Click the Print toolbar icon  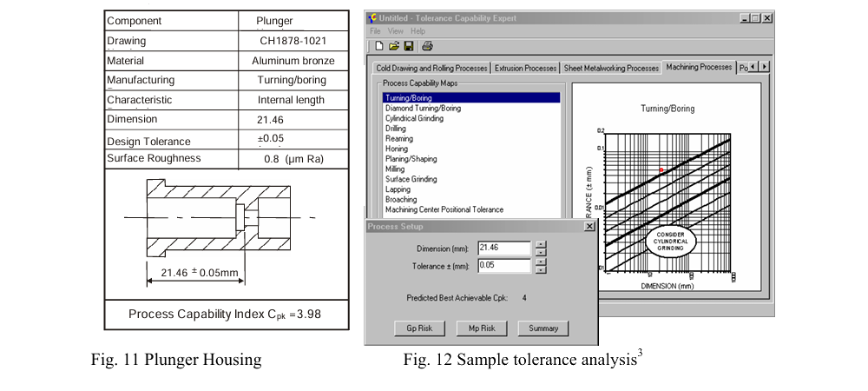pos(427,46)
